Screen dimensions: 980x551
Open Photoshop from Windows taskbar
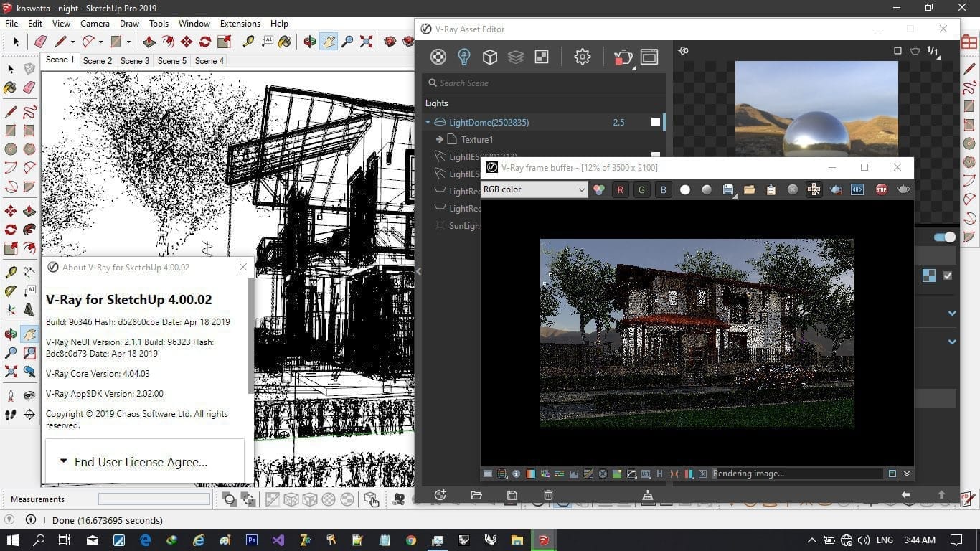click(252, 540)
